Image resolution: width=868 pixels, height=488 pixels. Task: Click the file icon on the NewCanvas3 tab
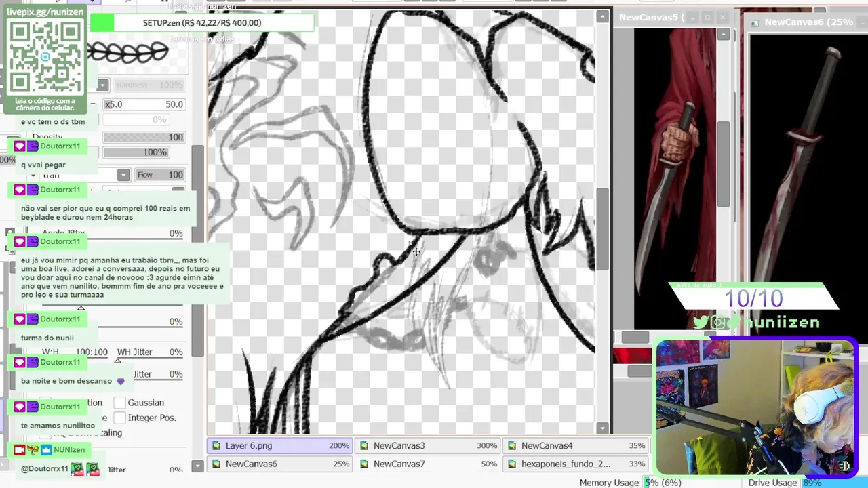click(364, 445)
